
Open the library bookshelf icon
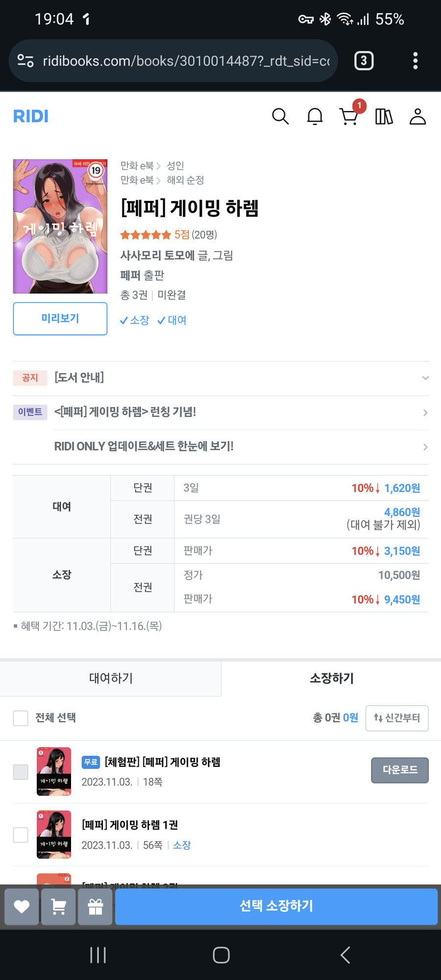384,117
